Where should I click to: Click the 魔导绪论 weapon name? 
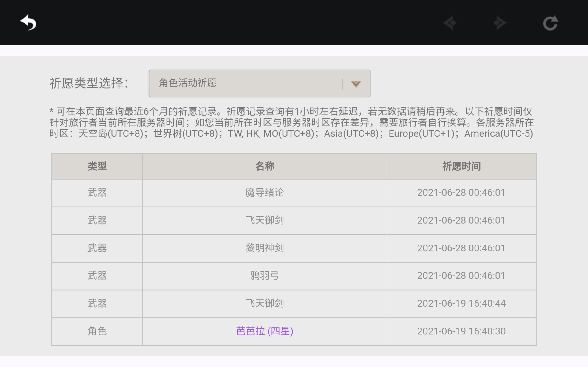tap(264, 192)
